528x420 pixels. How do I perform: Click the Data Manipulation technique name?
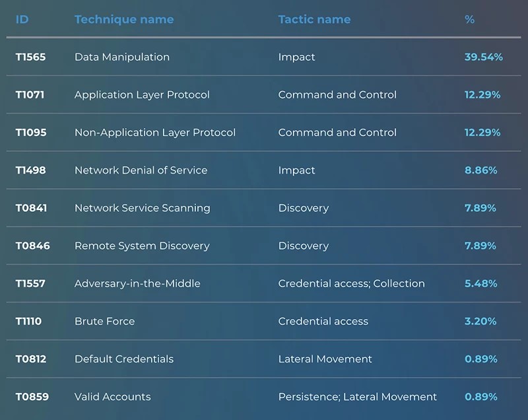(x=121, y=57)
